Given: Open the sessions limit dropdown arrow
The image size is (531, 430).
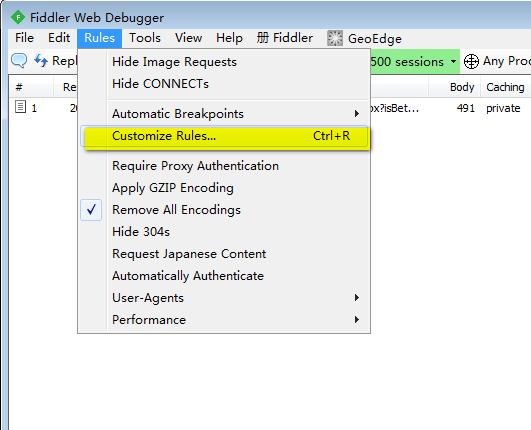Looking at the screenshot, I should click(x=453, y=62).
